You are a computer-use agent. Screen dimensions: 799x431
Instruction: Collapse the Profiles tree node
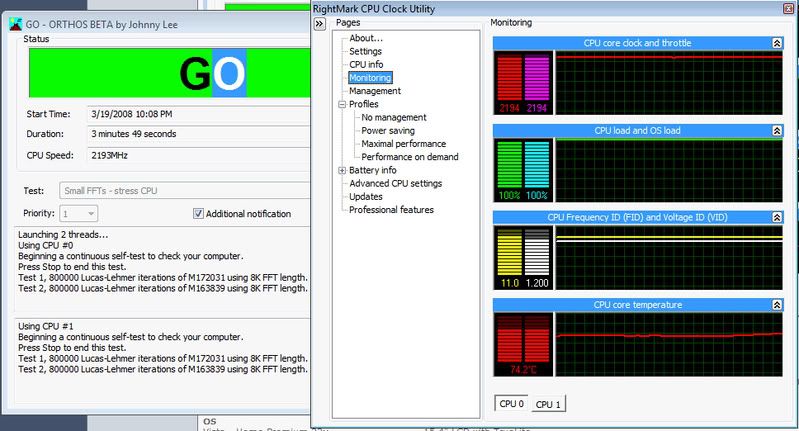click(342, 104)
